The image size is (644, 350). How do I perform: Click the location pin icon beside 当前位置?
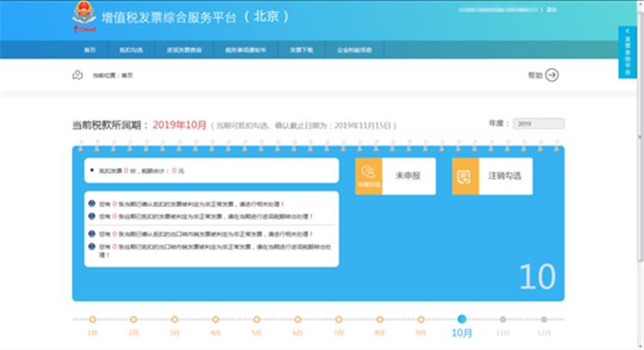point(77,75)
